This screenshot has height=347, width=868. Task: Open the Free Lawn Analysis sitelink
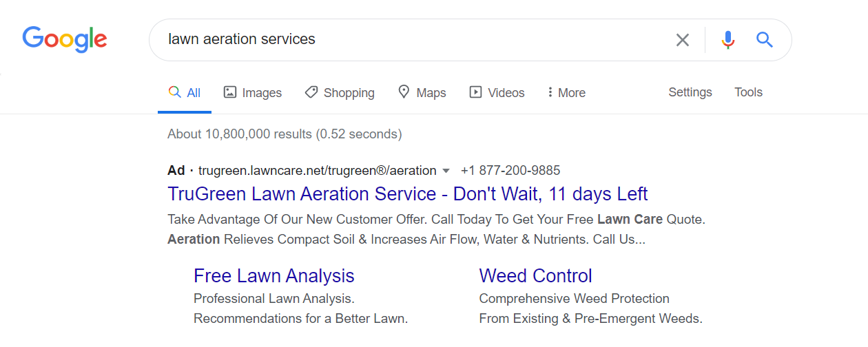[274, 276]
